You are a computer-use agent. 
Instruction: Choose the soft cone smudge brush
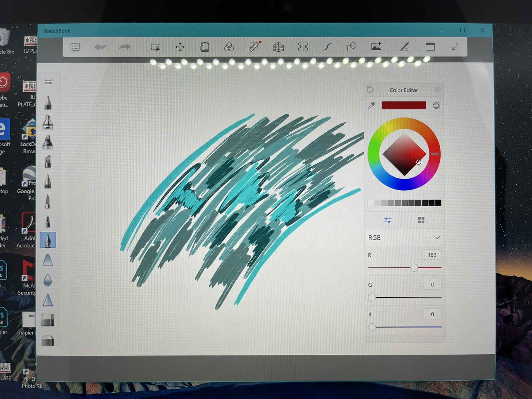(48, 260)
